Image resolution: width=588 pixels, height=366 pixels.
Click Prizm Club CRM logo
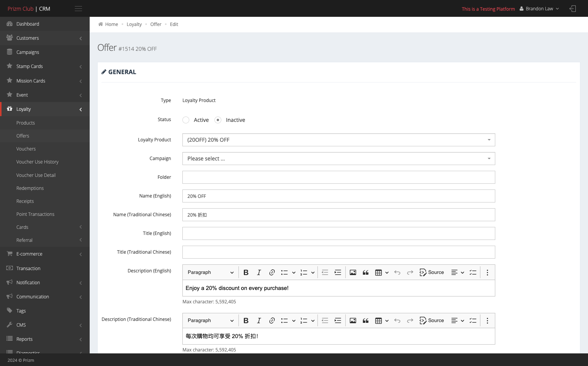pos(29,9)
